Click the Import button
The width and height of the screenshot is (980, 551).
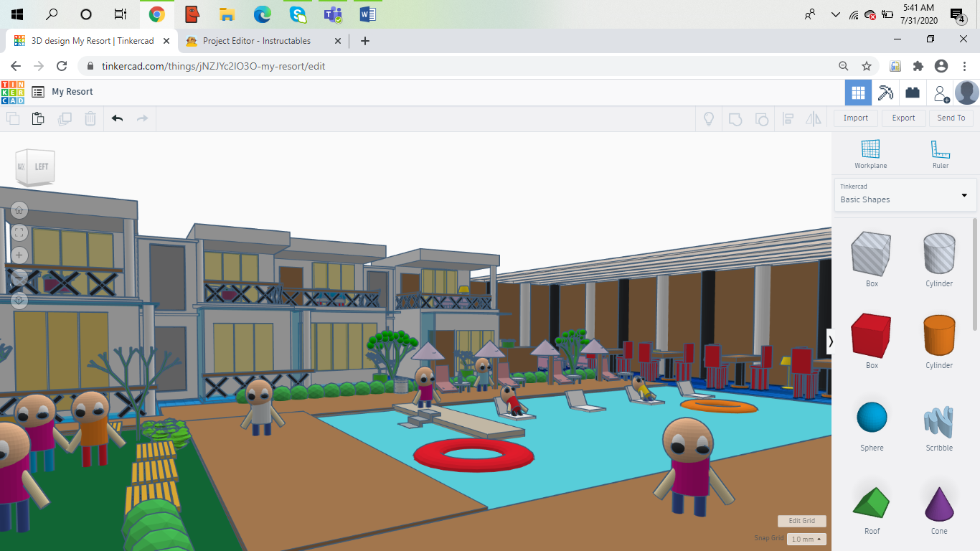coord(856,118)
